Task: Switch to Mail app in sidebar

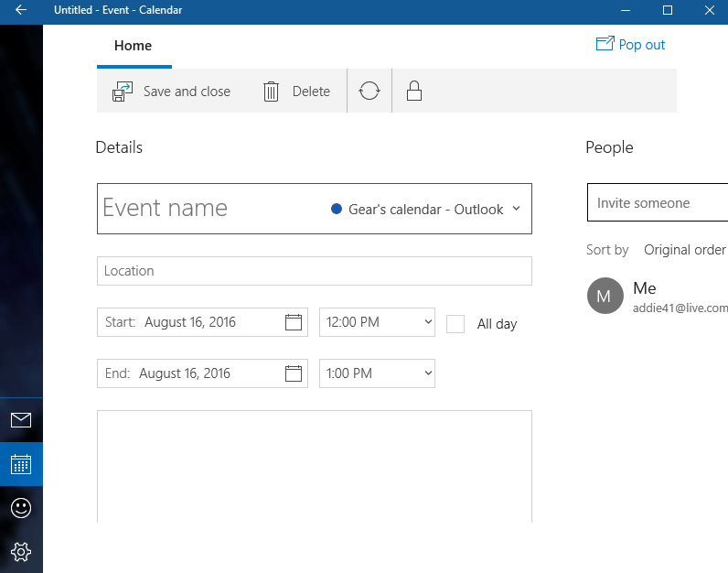Action: point(21,420)
